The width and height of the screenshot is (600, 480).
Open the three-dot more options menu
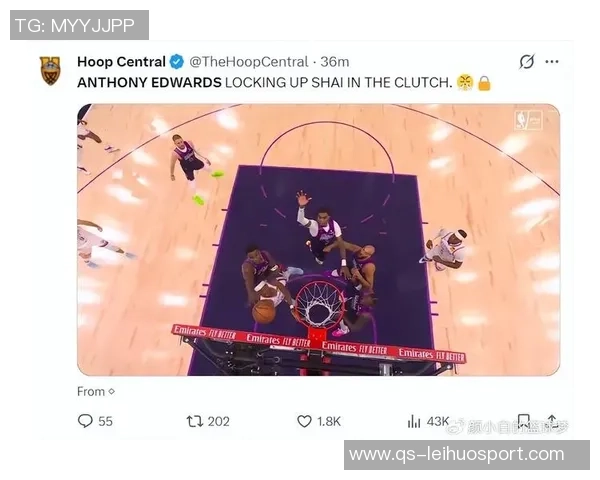coord(552,61)
